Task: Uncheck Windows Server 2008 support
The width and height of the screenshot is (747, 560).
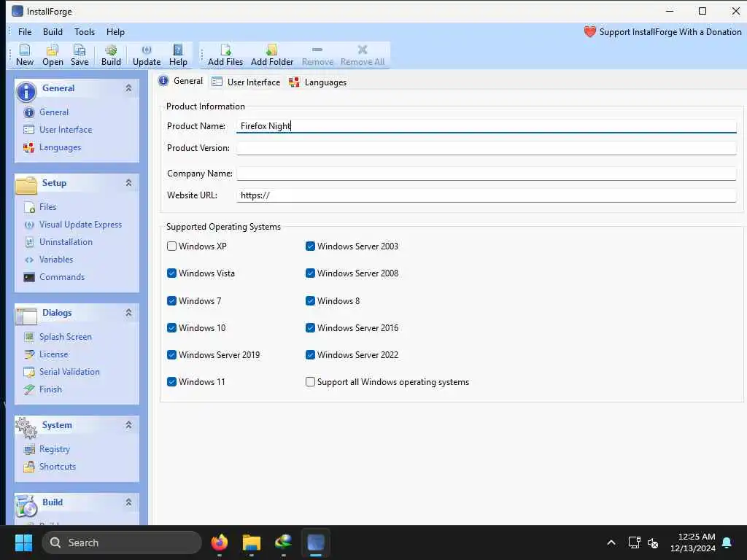Action: pos(310,273)
